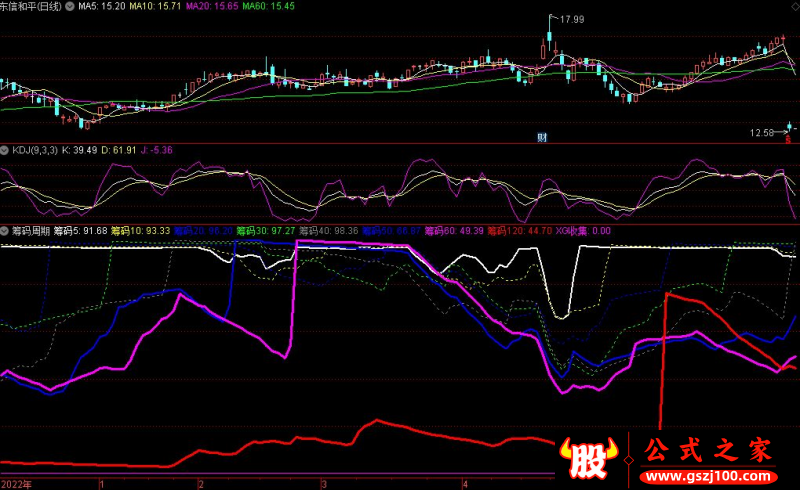Select month 3 on the time axis
Image resolution: width=800 pixels, height=490 pixels.
click(x=322, y=483)
